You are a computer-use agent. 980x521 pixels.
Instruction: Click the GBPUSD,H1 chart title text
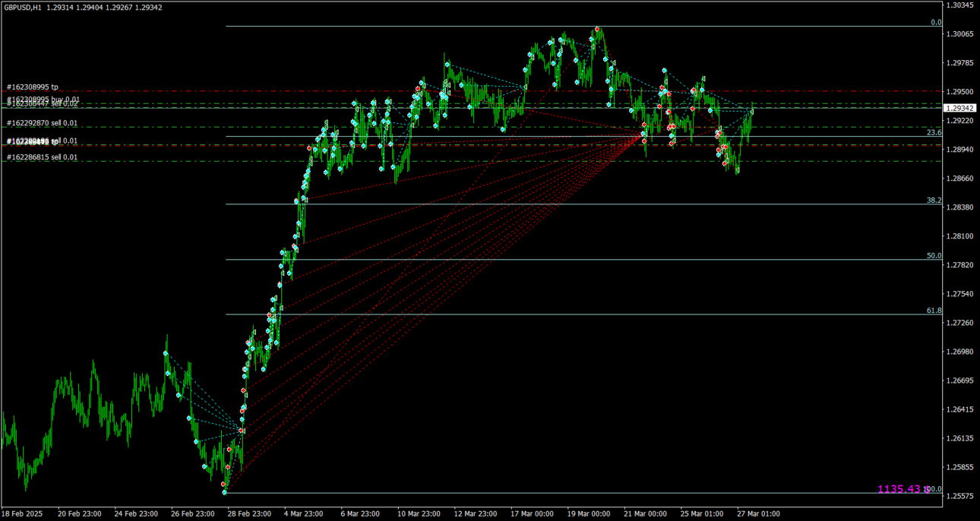(22, 7)
